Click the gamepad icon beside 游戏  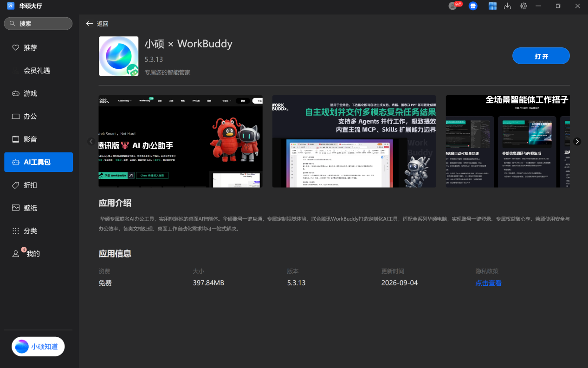click(15, 93)
